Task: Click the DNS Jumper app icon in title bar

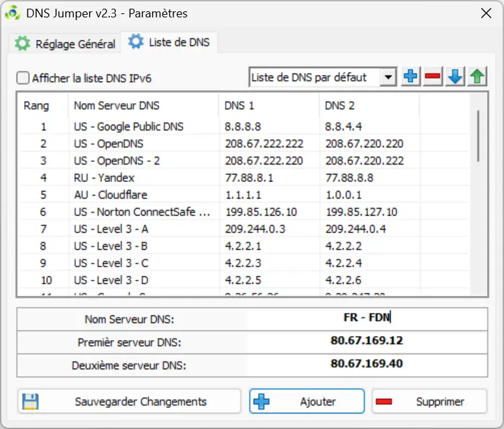Action: click(x=13, y=13)
